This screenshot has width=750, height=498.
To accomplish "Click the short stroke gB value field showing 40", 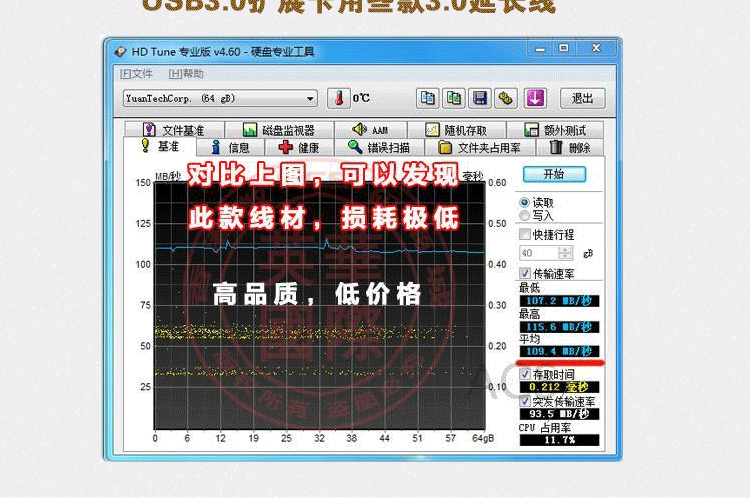I will (539, 253).
